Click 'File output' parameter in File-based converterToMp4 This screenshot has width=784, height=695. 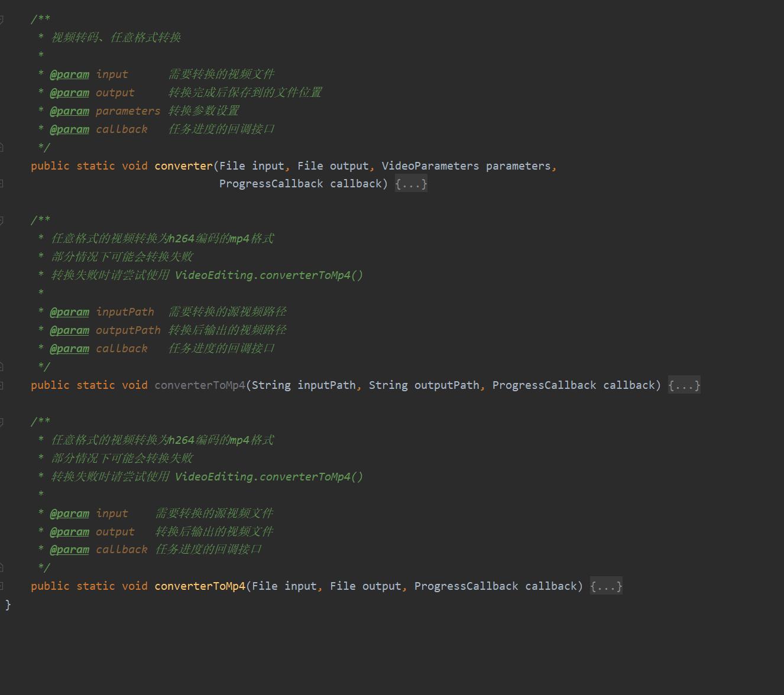[x=366, y=586]
